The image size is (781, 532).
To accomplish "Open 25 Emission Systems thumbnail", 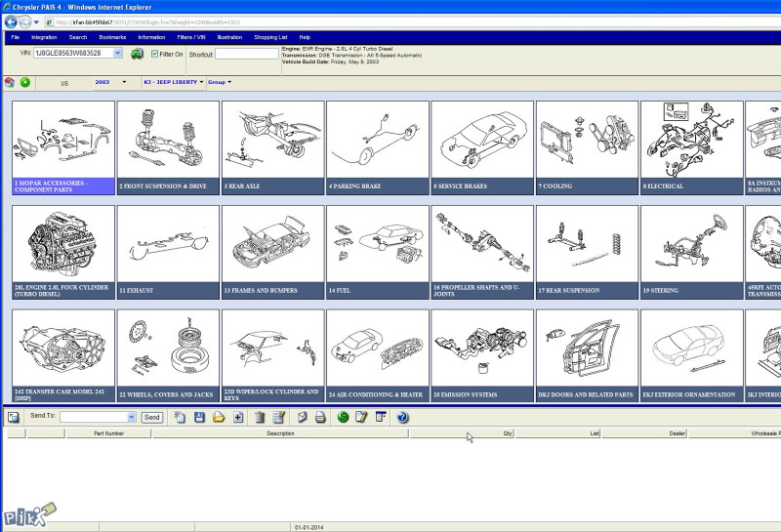I will 482,355.
